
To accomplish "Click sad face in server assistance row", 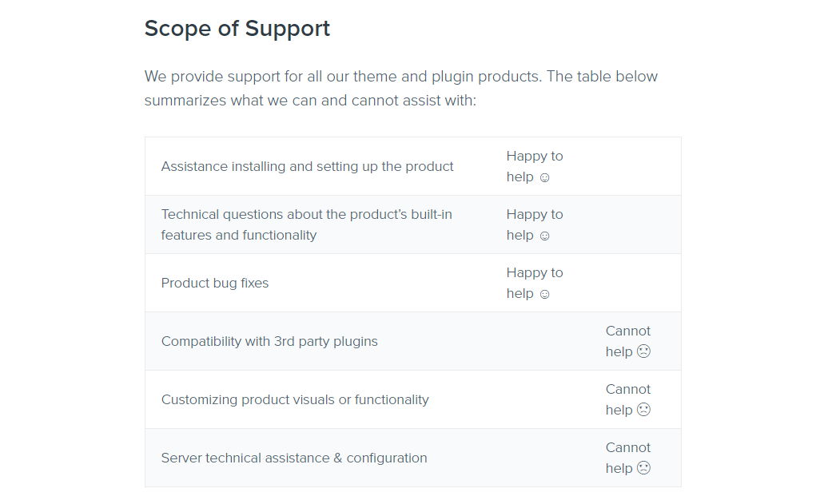I will pos(643,467).
